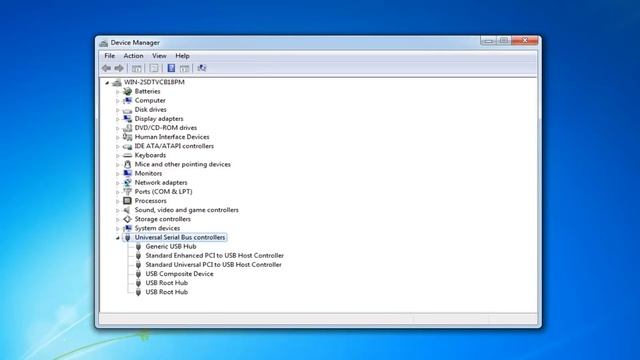640x360 pixels.
Task: Expand the Disk drives category
Action: tap(118, 110)
